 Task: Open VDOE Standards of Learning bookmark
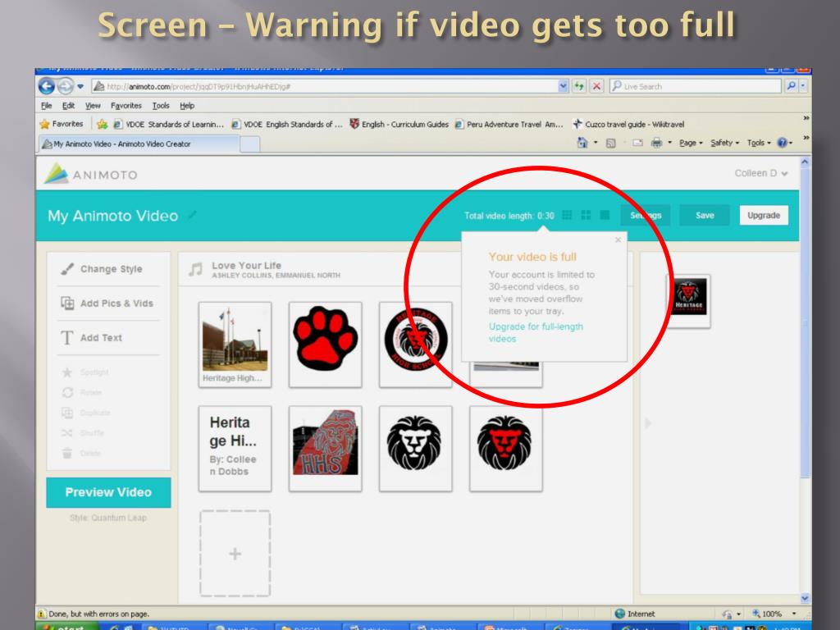point(168,125)
